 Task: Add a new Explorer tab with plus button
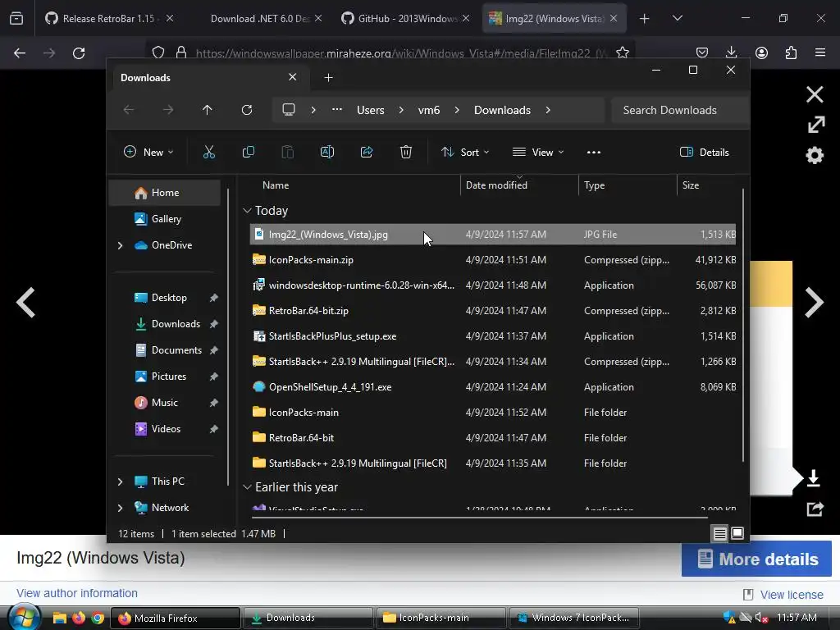(x=328, y=78)
